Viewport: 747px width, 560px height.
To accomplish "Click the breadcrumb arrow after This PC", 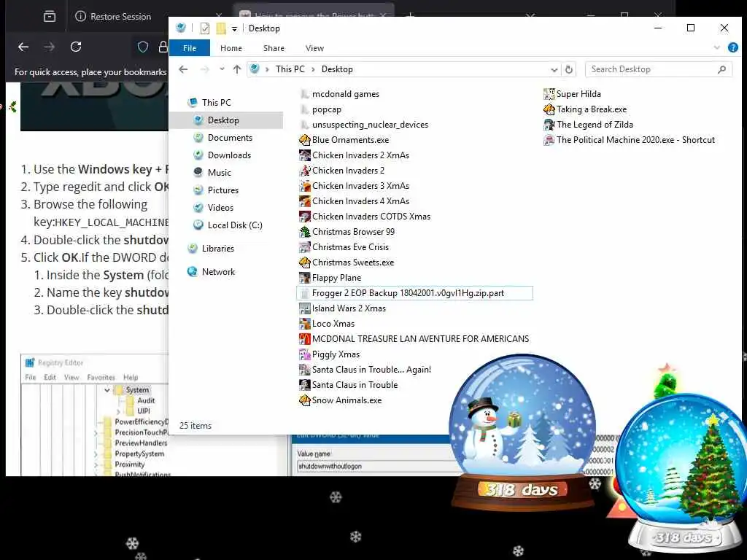I will point(313,69).
